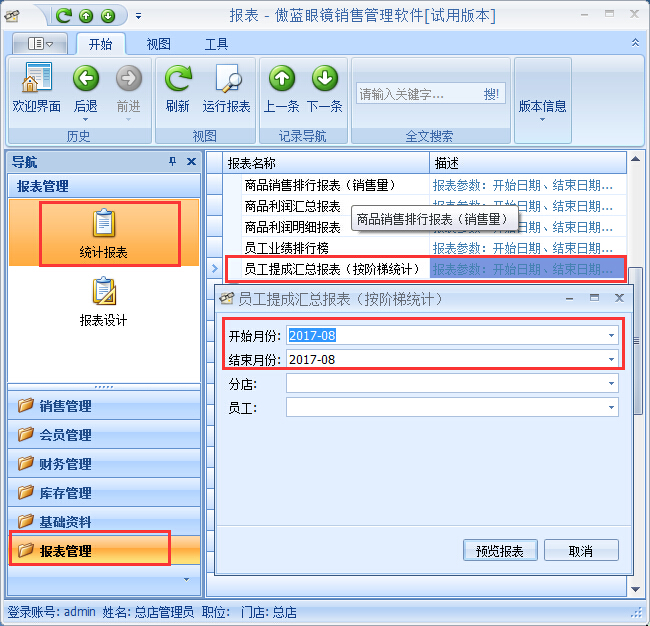Click the report list vertical scrollbar thumb
This screenshot has height=626, width=650.
[x=636, y=341]
